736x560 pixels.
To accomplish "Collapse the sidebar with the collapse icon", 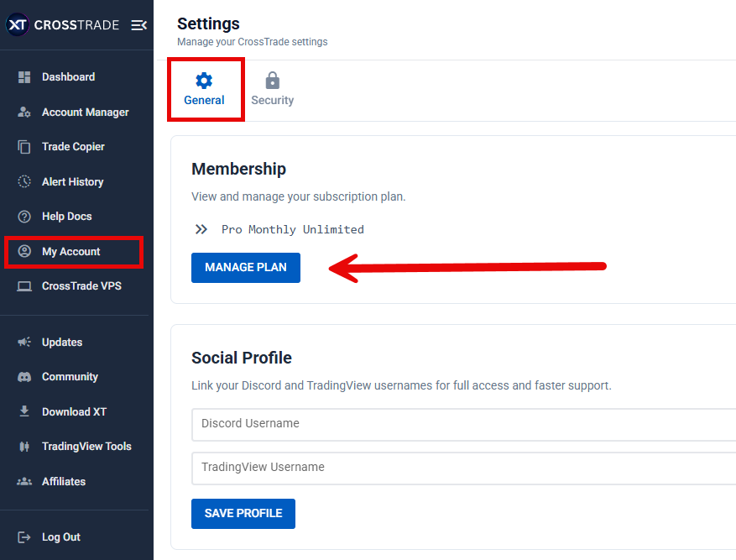I will [138, 24].
